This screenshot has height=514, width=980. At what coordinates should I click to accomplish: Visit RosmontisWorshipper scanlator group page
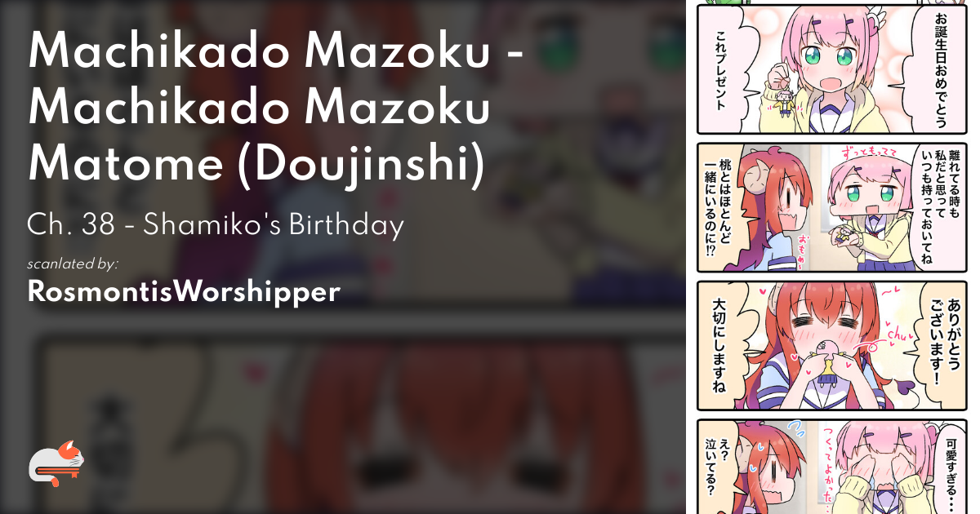[x=184, y=291]
